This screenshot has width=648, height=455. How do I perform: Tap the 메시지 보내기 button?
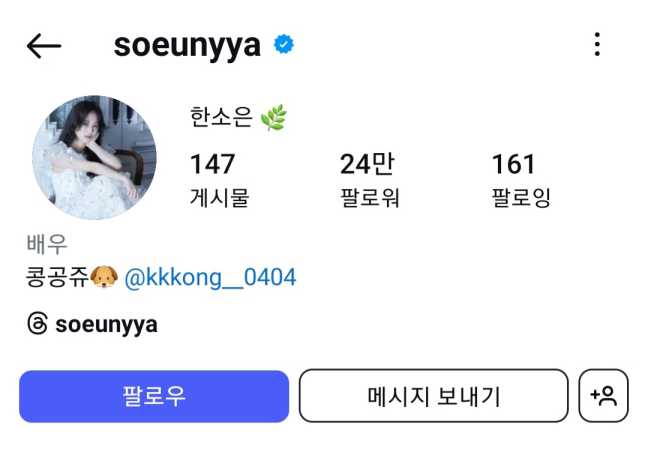pyautogui.click(x=434, y=395)
